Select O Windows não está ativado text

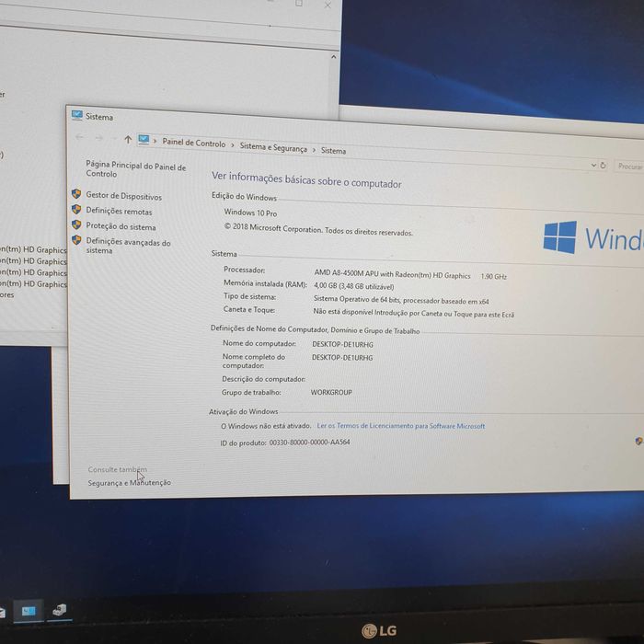click(266, 426)
